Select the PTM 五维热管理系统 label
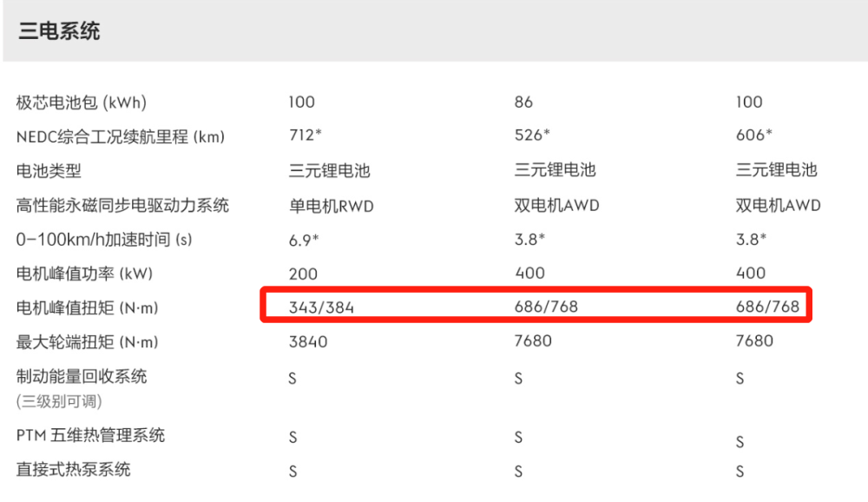Screen dimensions: 868x502 pyautogui.click(x=90, y=435)
